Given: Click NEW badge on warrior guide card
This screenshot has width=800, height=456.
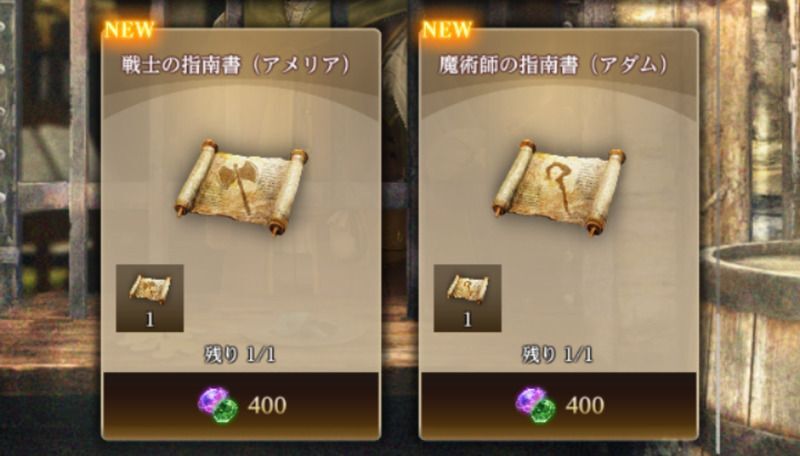Looking at the screenshot, I should [x=129, y=30].
